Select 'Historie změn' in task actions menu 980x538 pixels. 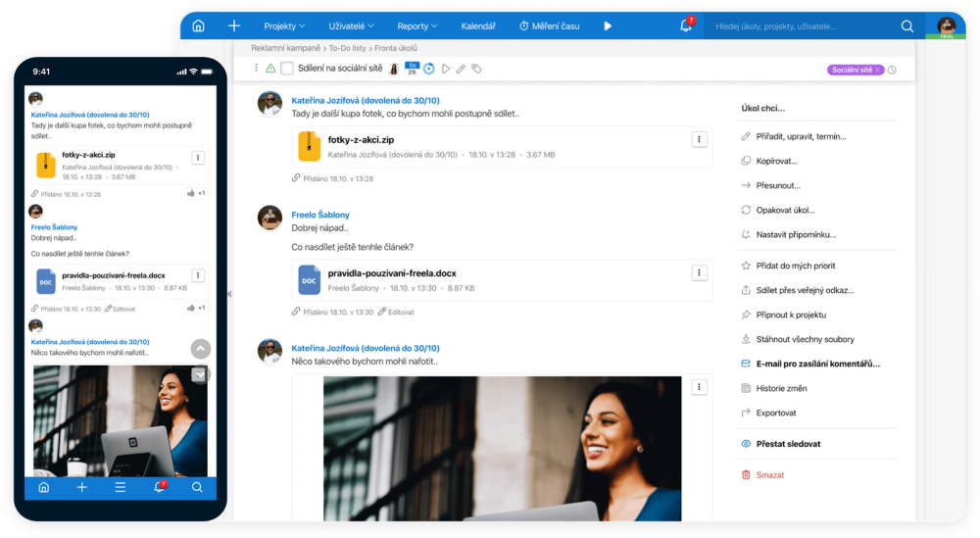pos(781,388)
